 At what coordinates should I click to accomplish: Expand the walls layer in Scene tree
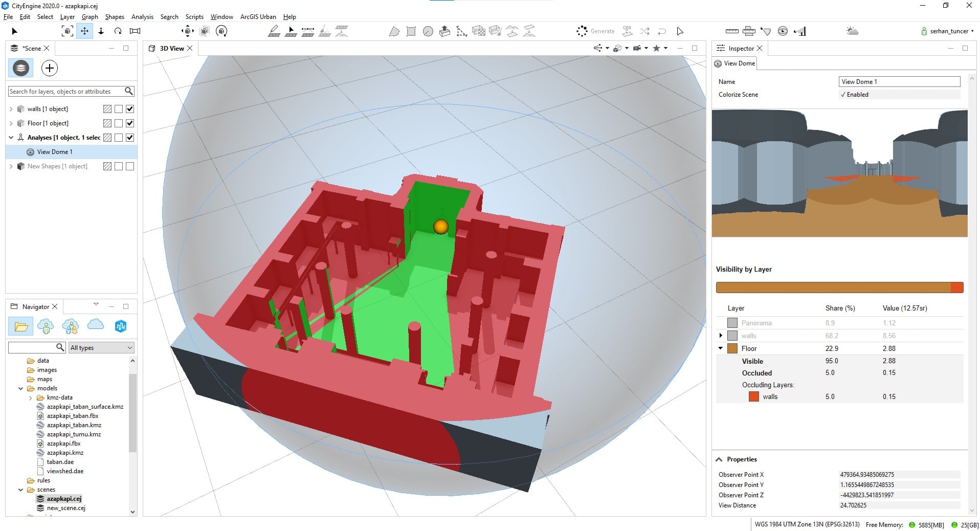[11, 109]
